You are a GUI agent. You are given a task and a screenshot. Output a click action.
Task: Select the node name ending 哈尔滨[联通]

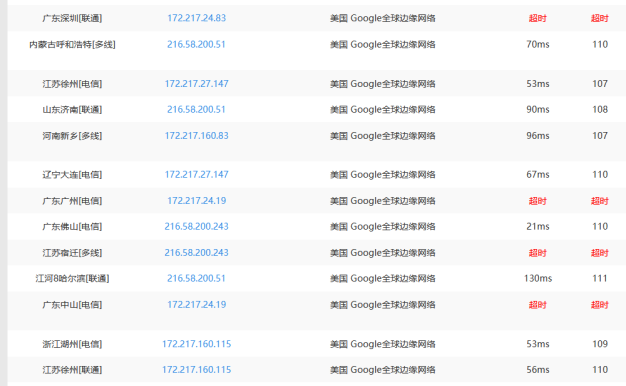pos(72,278)
